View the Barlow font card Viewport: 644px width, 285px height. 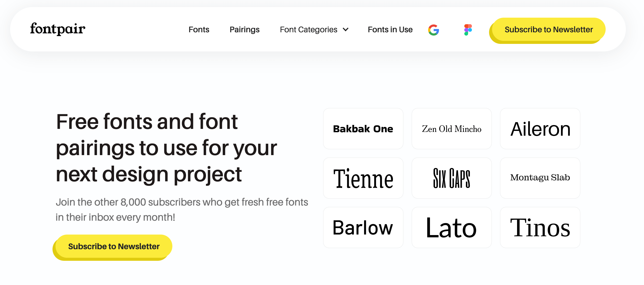tap(363, 227)
